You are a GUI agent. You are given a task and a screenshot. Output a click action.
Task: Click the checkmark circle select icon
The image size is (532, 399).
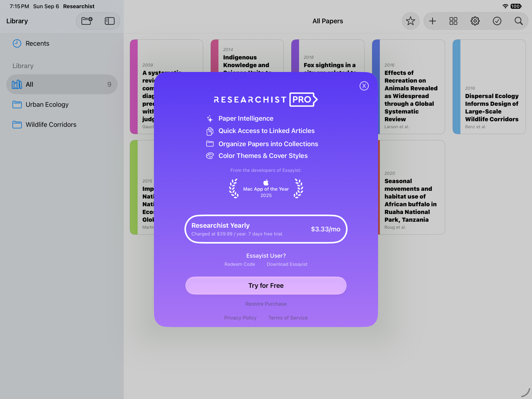[497, 21]
